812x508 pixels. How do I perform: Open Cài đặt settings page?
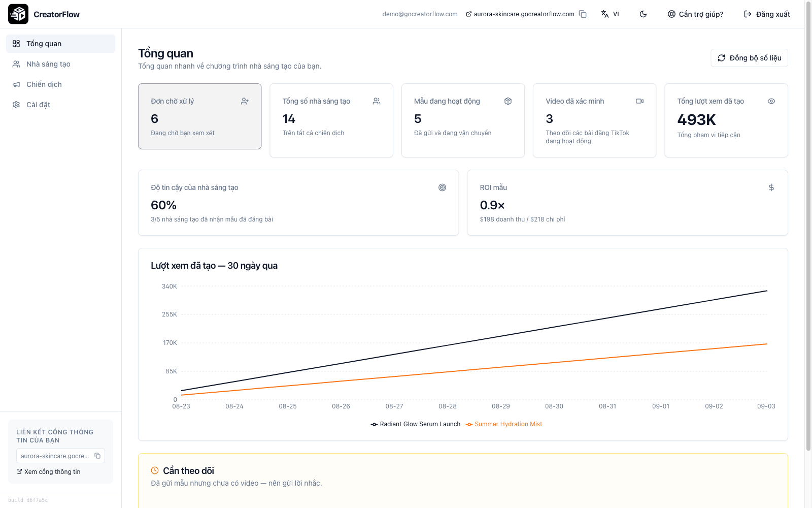click(60, 105)
